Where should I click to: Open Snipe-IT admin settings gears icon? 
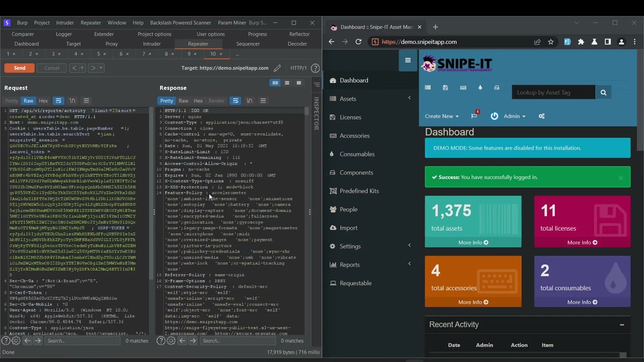[541, 116]
